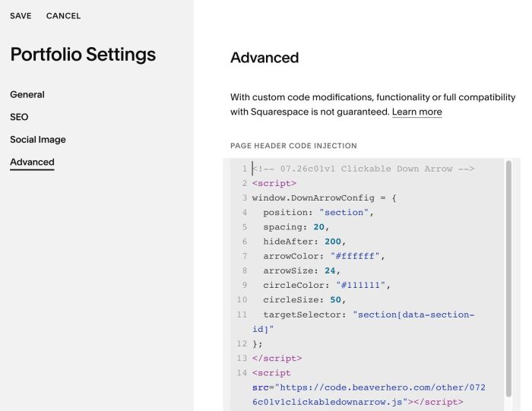Viewport: 532px width, 411px height.
Task: Click the comment line 'Clickable Down Arrow'
Action: tap(363, 169)
